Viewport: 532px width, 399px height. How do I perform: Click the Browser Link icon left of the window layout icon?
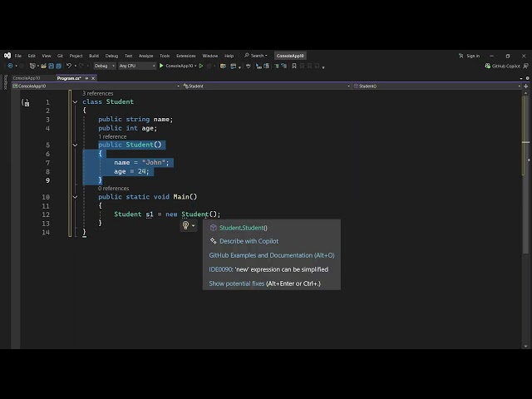223,66
